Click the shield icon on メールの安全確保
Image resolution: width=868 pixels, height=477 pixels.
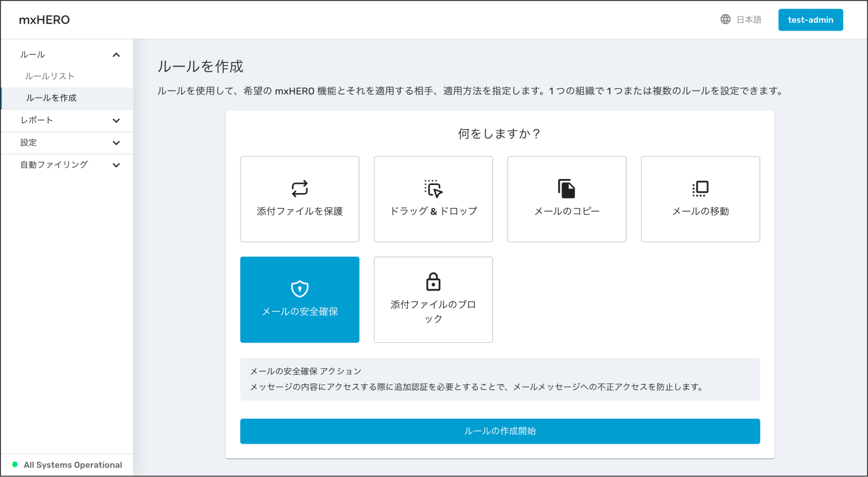tap(299, 288)
